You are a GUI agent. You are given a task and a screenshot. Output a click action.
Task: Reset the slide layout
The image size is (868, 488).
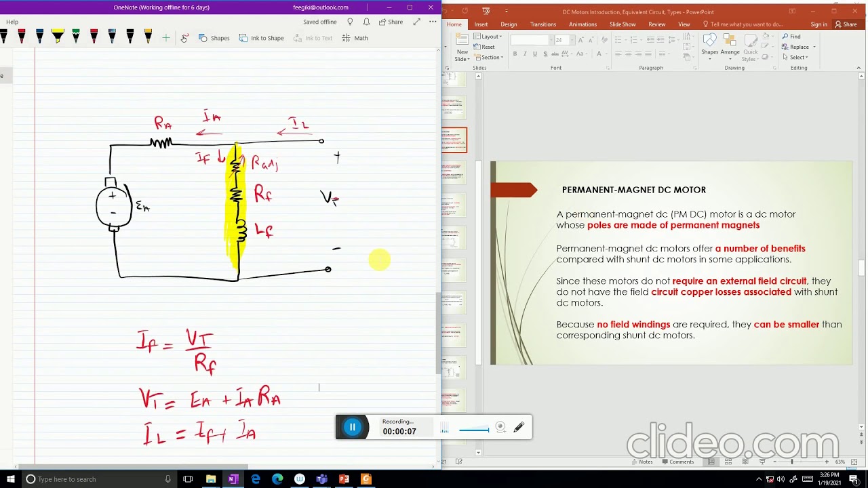point(484,47)
